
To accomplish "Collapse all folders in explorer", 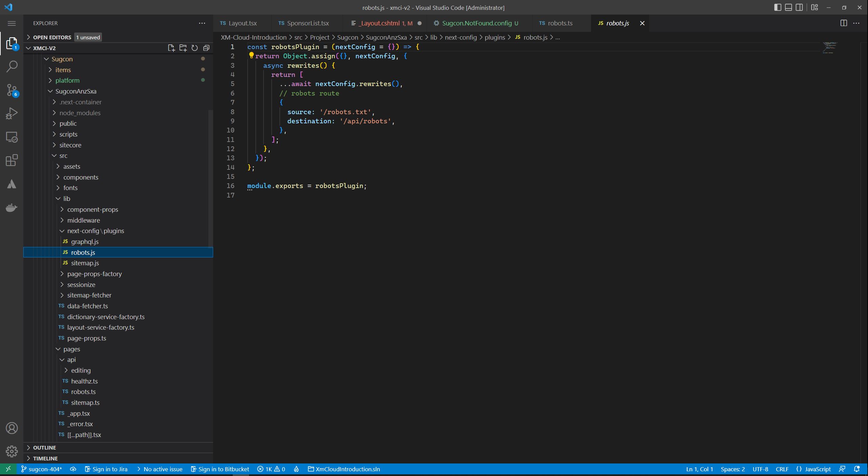I will [x=206, y=48].
